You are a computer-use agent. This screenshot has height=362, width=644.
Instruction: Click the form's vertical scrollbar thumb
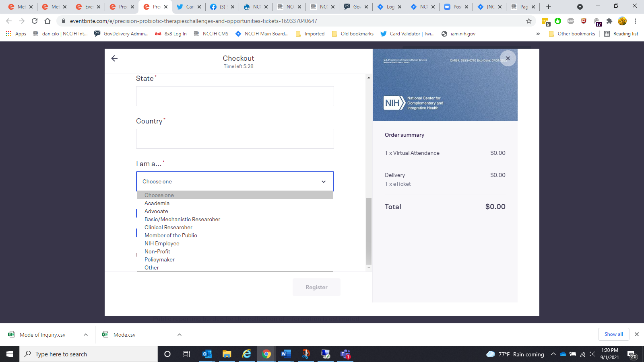[369, 231]
